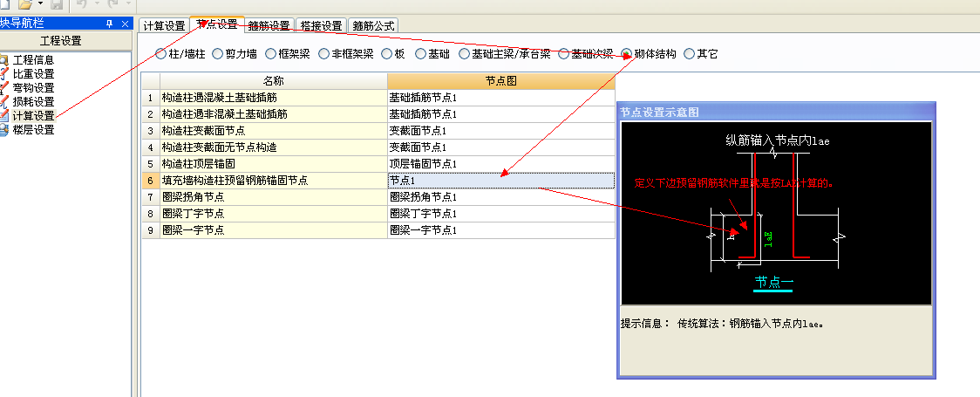Select the 砌体结构 radio button
This screenshot has height=397, width=980.
click(626, 54)
